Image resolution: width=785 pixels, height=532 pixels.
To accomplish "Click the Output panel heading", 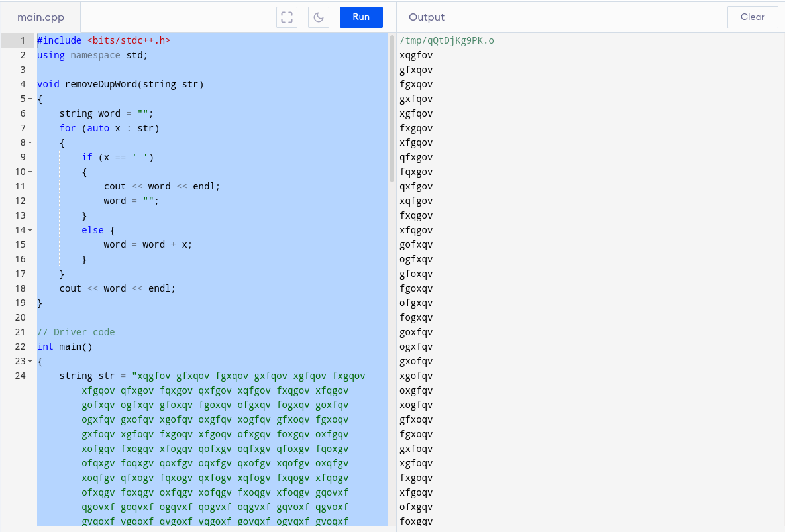I will pyautogui.click(x=427, y=17).
